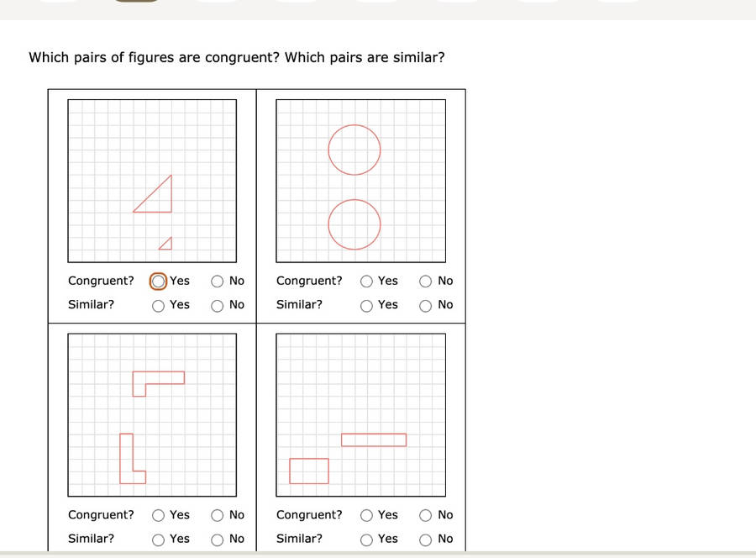
Task: Select Yes for L-shapes congruence
Action: 158,514
